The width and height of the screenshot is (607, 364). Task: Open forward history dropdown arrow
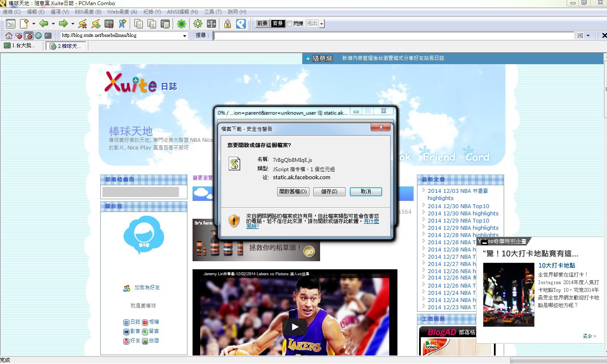point(73,24)
